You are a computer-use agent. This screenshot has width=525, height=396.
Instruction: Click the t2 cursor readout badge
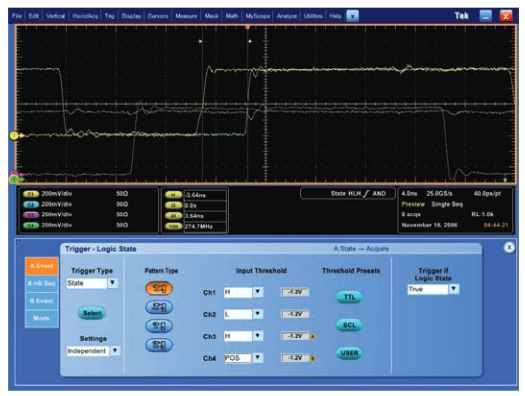[173, 205]
